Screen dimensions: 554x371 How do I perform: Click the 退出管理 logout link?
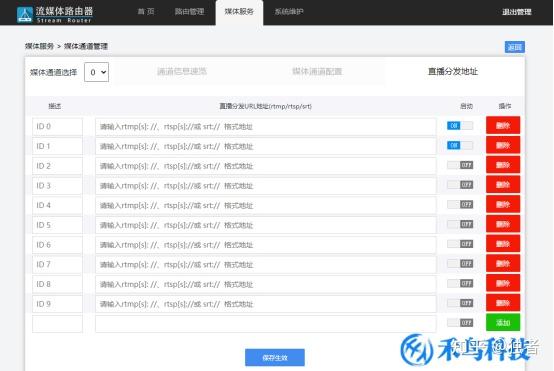click(x=517, y=12)
